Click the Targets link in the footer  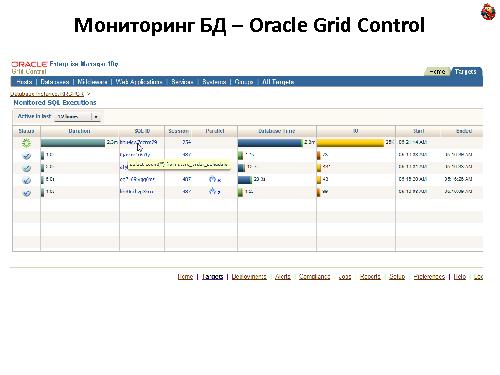click(x=212, y=276)
